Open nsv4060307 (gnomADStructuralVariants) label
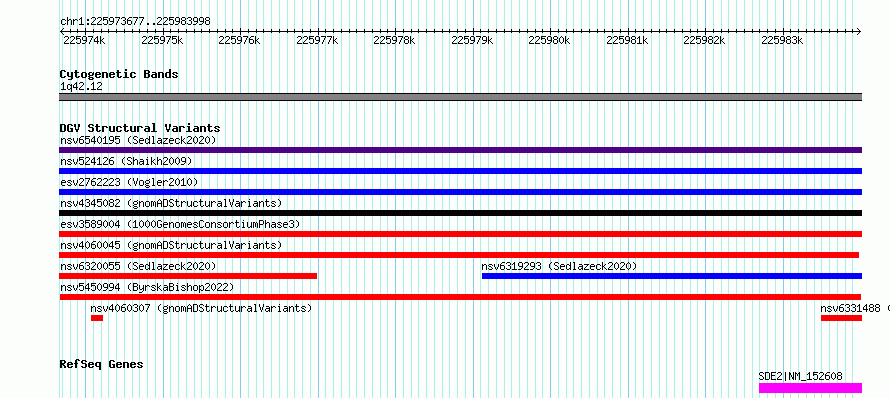The height and width of the screenshot is (398, 890). click(x=201, y=308)
